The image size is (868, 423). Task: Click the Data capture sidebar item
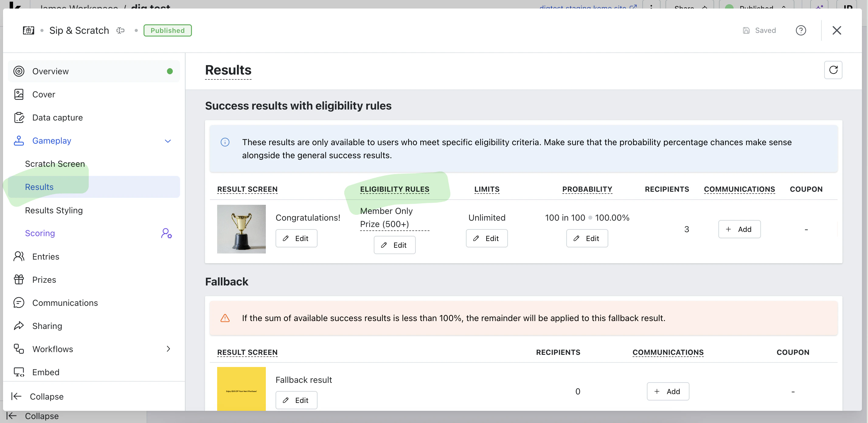pos(57,118)
